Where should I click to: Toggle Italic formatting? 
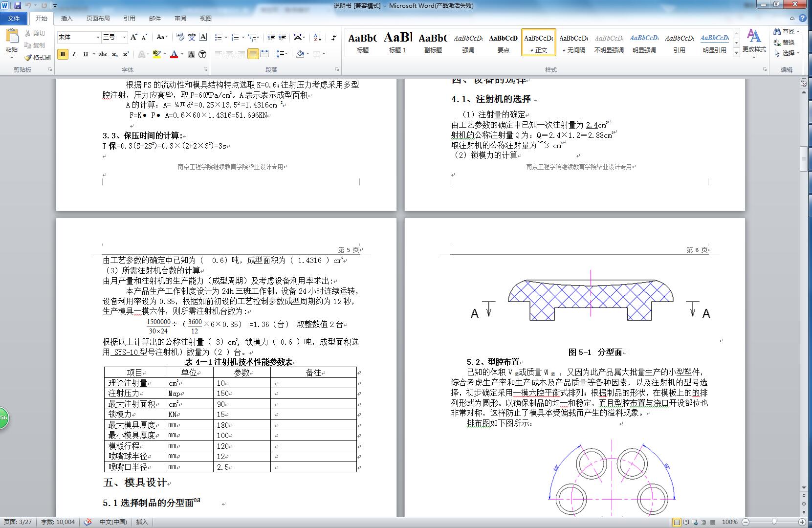74,54
